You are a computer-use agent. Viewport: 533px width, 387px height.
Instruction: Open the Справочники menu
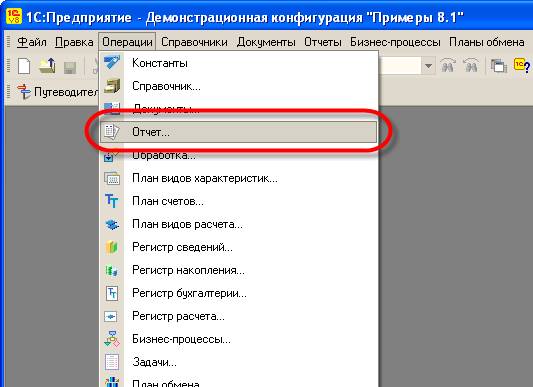click(194, 42)
